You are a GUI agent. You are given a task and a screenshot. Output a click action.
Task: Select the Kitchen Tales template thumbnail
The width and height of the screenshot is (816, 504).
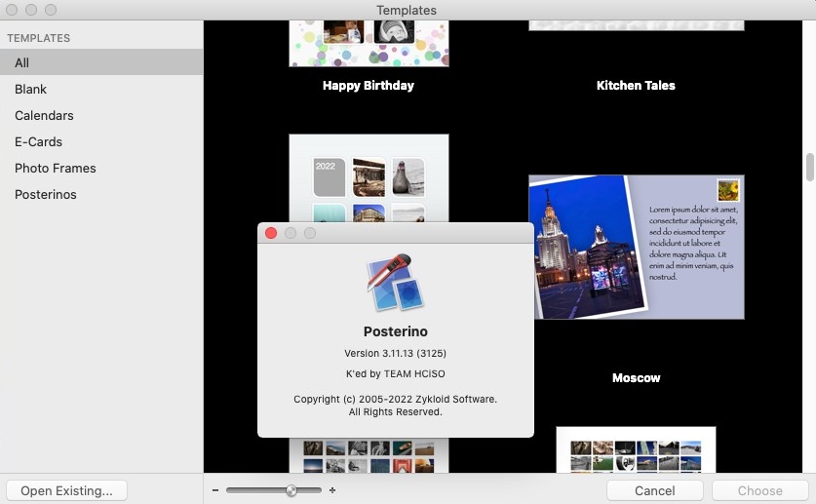(637, 25)
